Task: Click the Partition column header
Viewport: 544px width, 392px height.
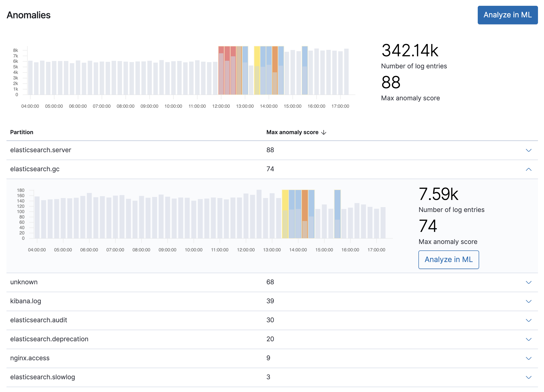Action: pos(22,132)
